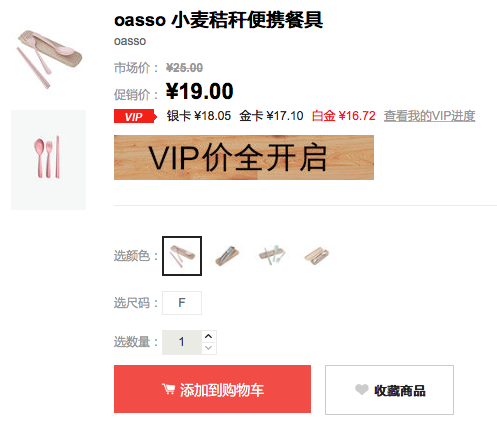Click the shopping cart icon
This screenshot has height=421, width=497.
pos(168,389)
